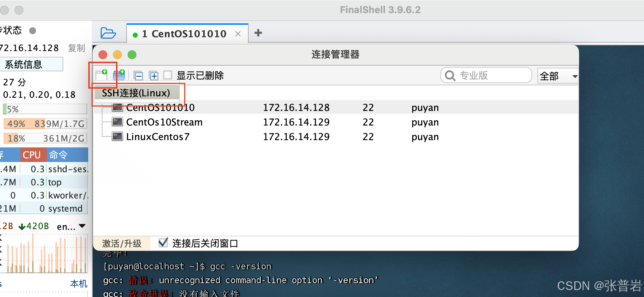
Task: Add a new tab with the plus icon
Action: [x=258, y=33]
